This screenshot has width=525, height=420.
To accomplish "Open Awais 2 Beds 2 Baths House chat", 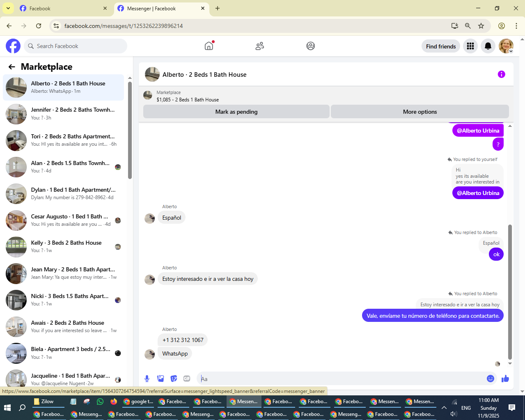I will tap(63, 327).
